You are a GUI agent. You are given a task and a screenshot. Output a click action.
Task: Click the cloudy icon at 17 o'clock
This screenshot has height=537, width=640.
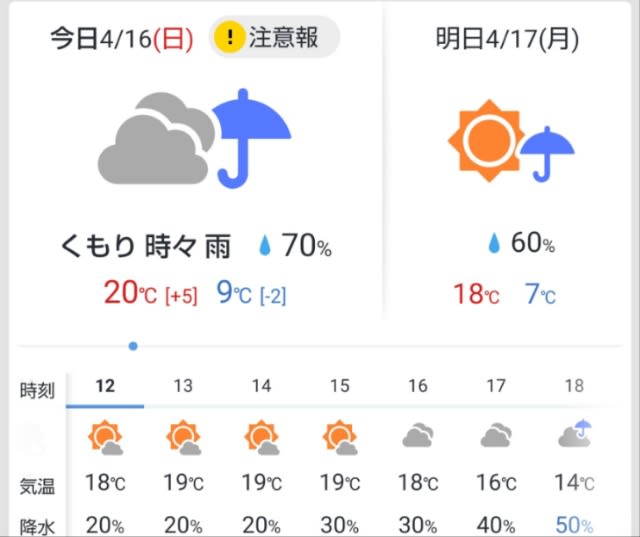496,435
